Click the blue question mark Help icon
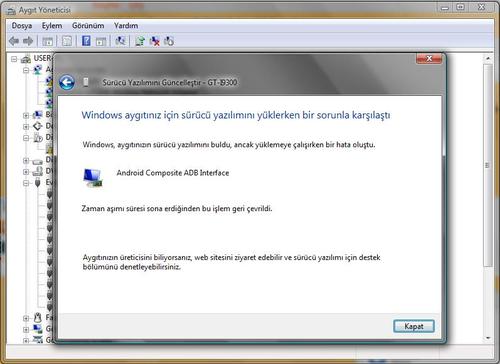Image resolution: width=500 pixels, height=364 pixels. coord(86,41)
